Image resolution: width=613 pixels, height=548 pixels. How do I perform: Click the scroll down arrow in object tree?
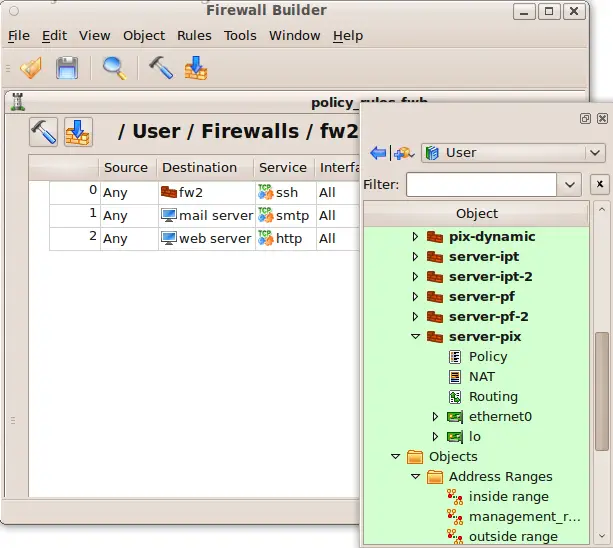[602, 536]
